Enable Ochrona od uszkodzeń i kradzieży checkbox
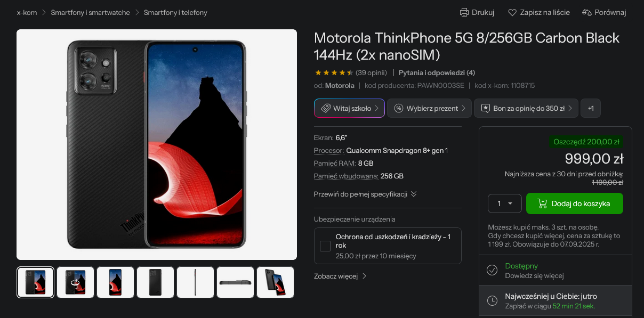 (325, 246)
